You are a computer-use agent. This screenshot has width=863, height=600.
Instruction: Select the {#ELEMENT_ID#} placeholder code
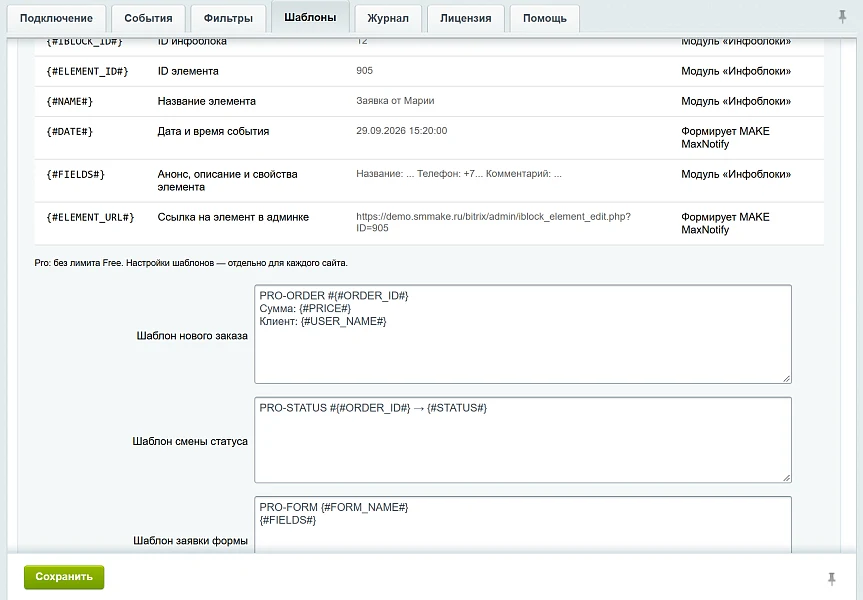87,72
